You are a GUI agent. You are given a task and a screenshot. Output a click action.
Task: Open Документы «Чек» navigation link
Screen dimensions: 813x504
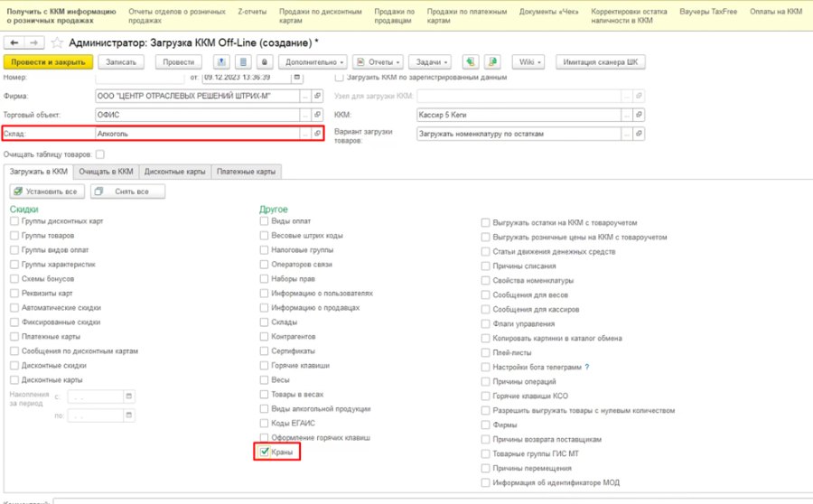(x=548, y=11)
